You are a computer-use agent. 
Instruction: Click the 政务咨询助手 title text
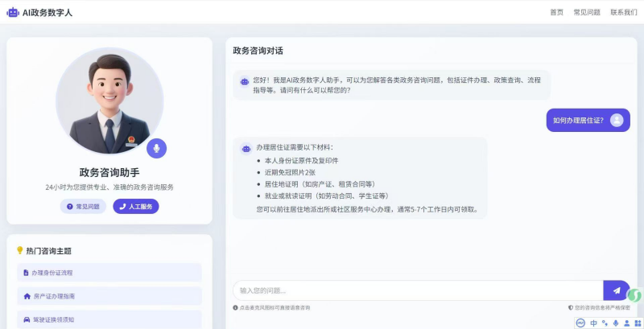tap(109, 172)
